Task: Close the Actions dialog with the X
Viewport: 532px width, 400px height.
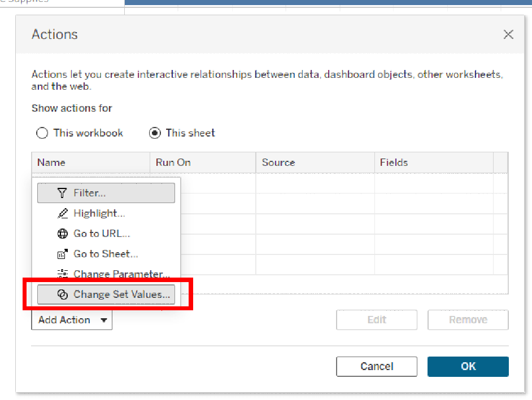Action: point(508,34)
